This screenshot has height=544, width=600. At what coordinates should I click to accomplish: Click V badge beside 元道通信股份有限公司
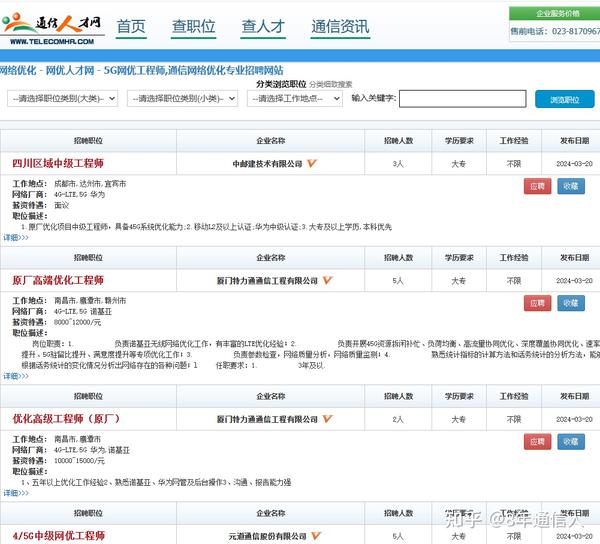tap(316, 536)
